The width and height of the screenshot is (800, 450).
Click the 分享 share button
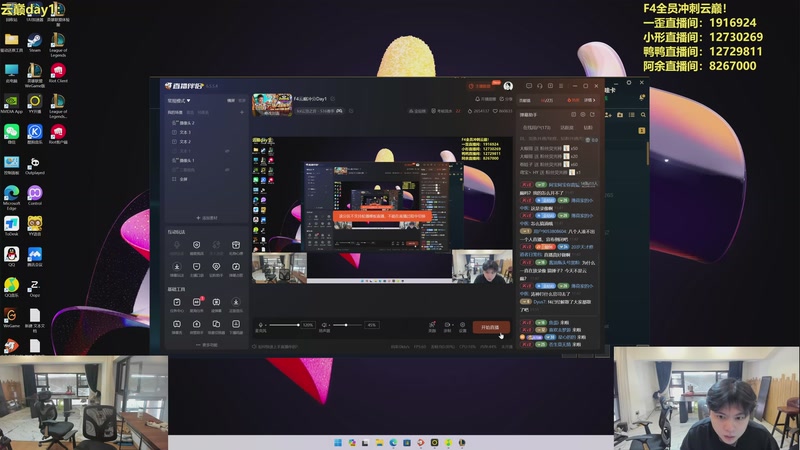506,99
